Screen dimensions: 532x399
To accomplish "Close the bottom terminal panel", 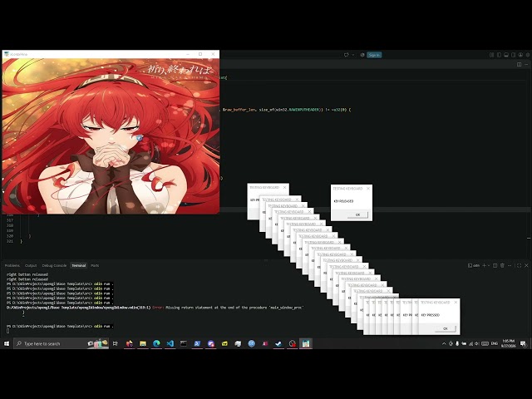I will tap(526, 266).
